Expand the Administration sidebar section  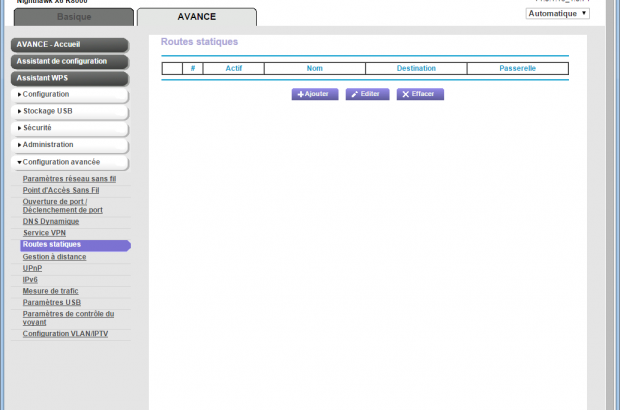click(70, 145)
